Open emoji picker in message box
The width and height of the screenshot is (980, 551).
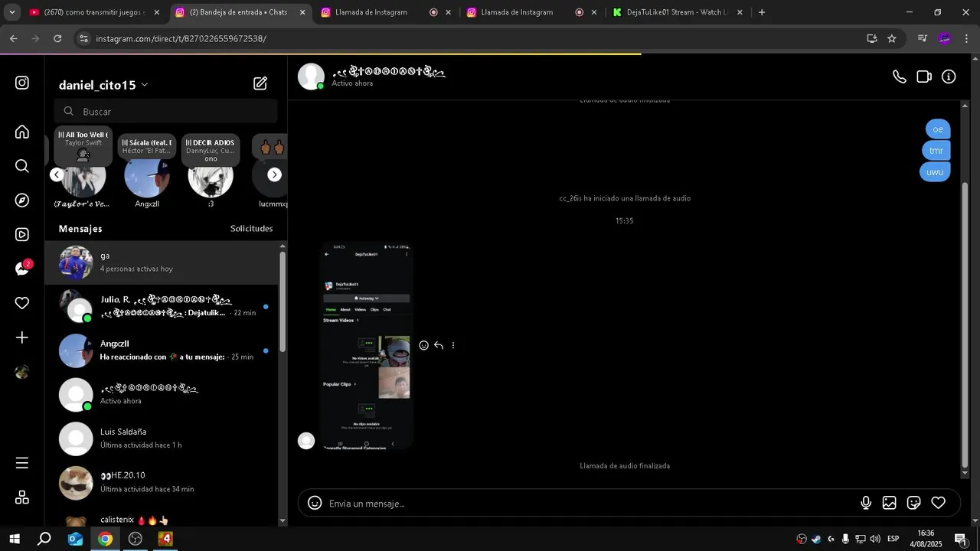315,503
